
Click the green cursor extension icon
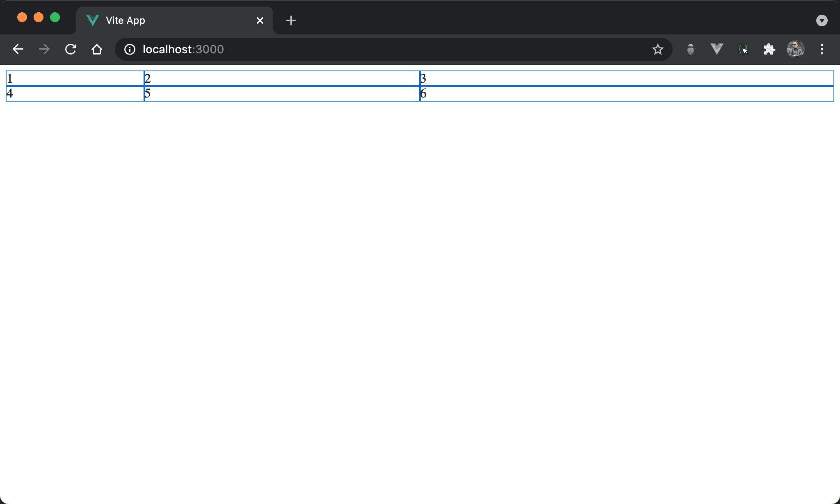click(743, 50)
